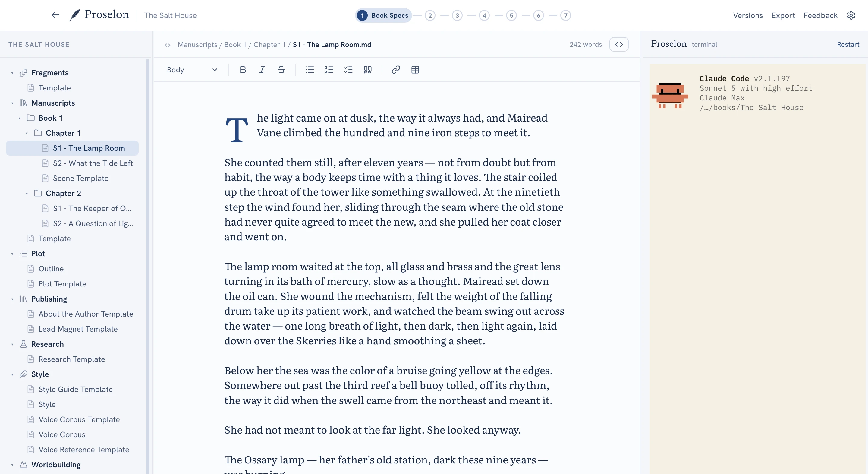Click the Style feather icon
Screen dimensions: 868x474
pos(23,374)
